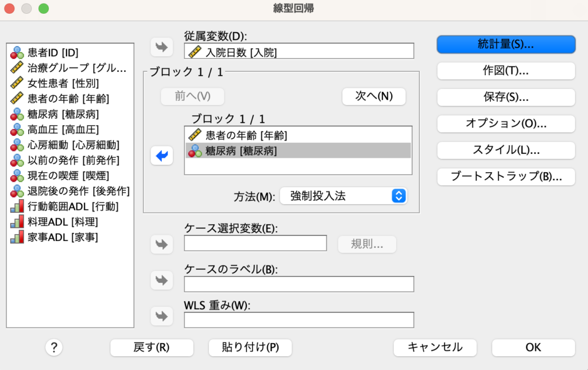Screen dimensions: 588x370
Task: Click the nominal icon beside 心房細動
Action: pos(17,145)
